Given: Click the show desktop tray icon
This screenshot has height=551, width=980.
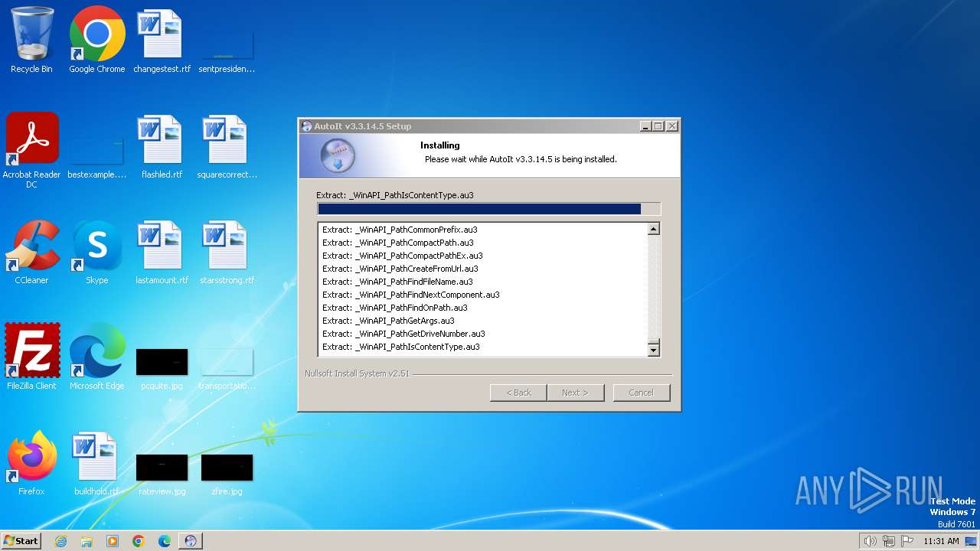Looking at the screenshot, I should 971,541.
